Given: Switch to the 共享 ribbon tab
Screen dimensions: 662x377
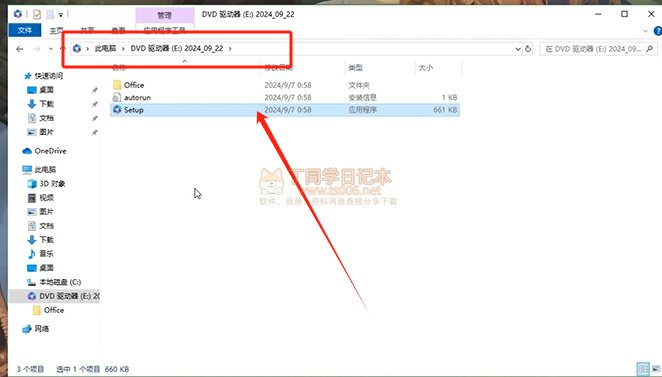Looking at the screenshot, I should click(x=87, y=30).
